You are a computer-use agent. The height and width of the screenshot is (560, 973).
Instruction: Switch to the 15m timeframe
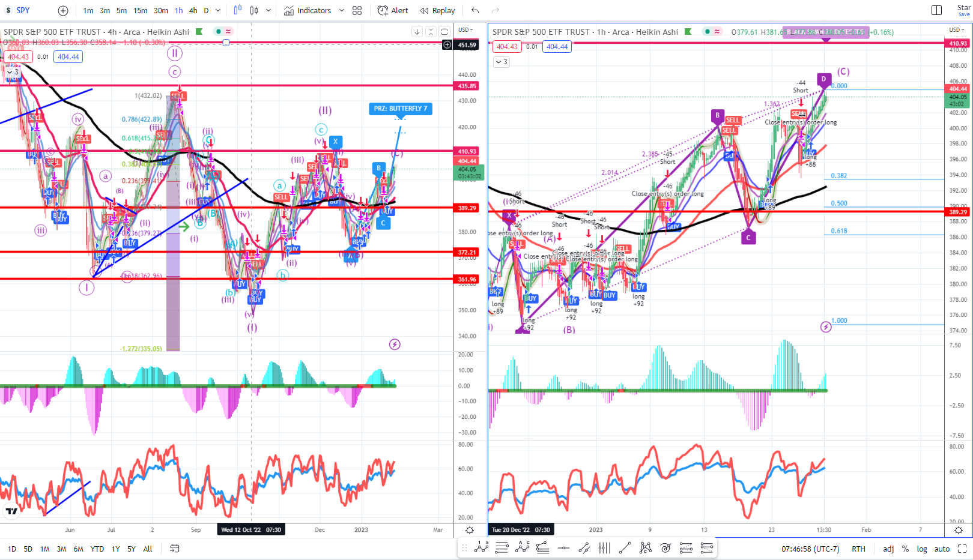(141, 10)
